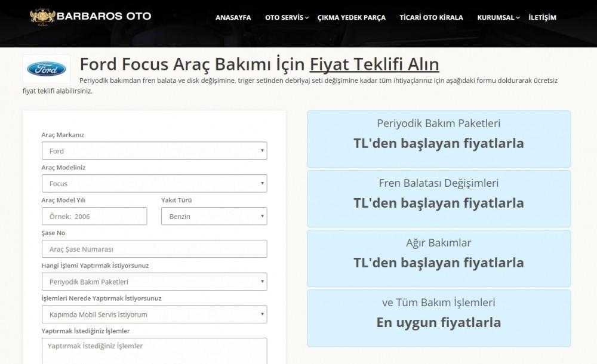Focus the Araç Model Yılı field
The image size is (597, 364).
pos(94,216)
